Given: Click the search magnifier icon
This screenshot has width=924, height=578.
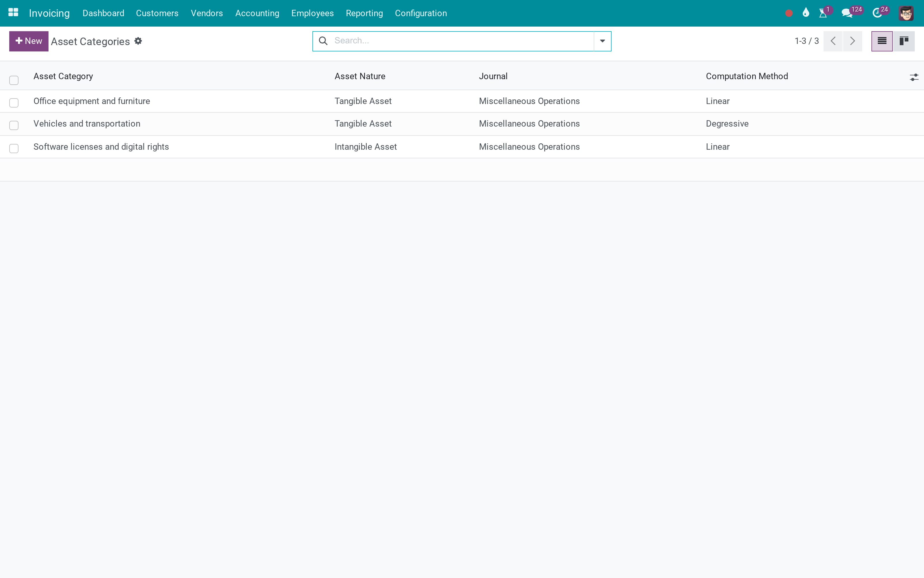Looking at the screenshot, I should click(323, 40).
